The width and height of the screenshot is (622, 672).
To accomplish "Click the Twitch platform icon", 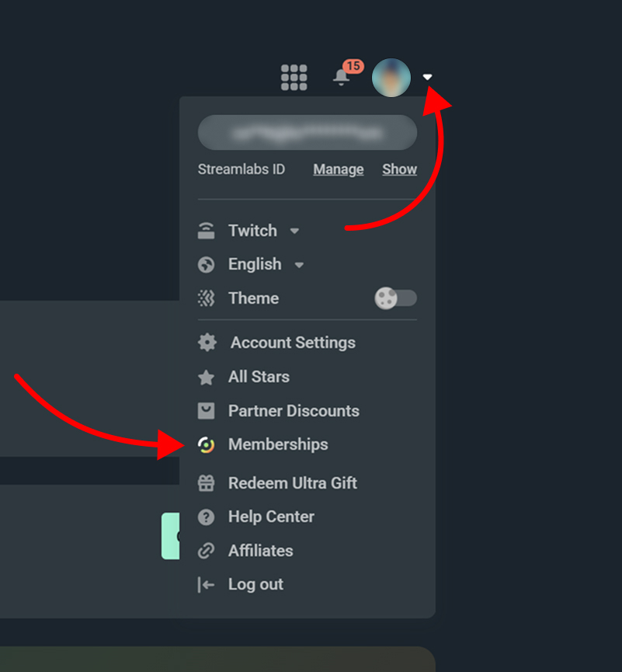I will coord(207,230).
